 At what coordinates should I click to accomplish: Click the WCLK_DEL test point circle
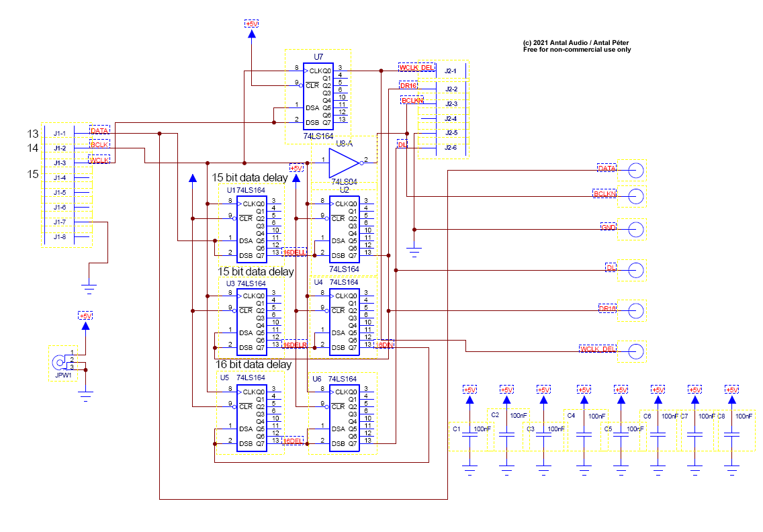(x=636, y=351)
